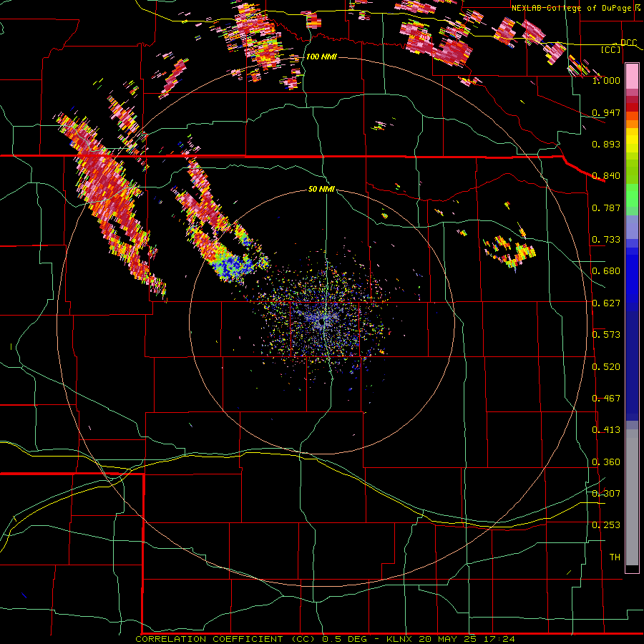
Task: Pick the dark navy segment of color bar
Action: pos(632,366)
